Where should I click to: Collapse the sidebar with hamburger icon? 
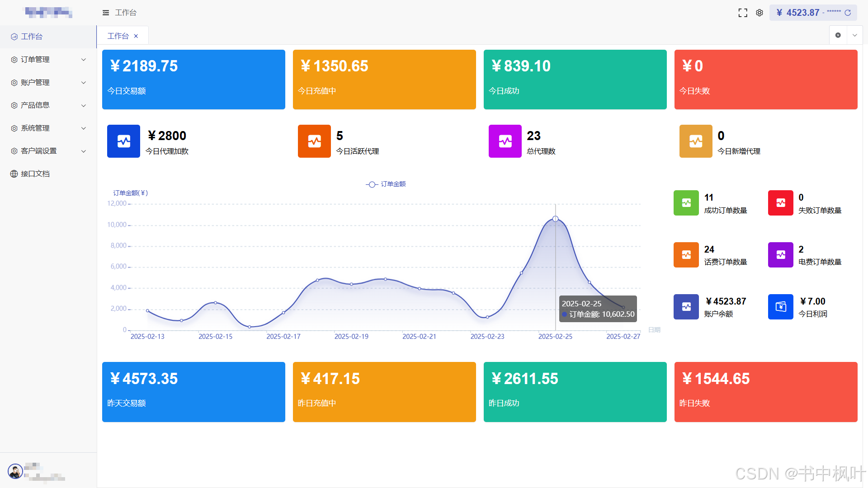tap(106, 13)
